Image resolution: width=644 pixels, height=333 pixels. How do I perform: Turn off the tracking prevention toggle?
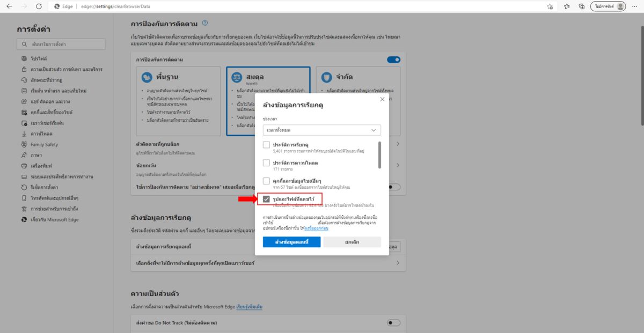pos(393,60)
